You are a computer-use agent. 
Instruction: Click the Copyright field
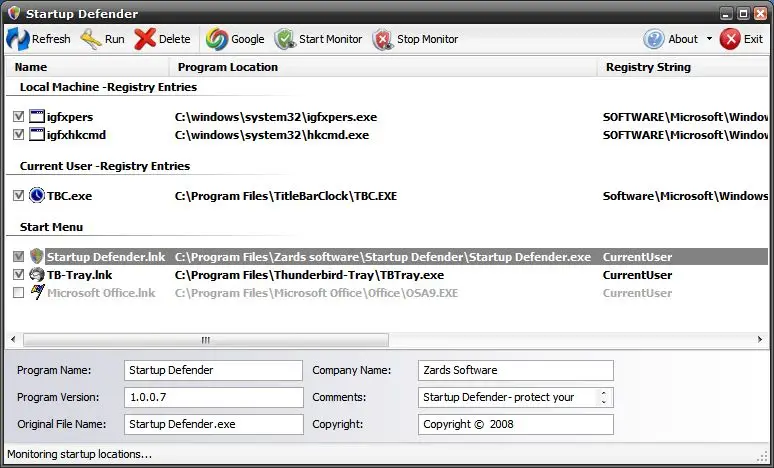point(516,425)
